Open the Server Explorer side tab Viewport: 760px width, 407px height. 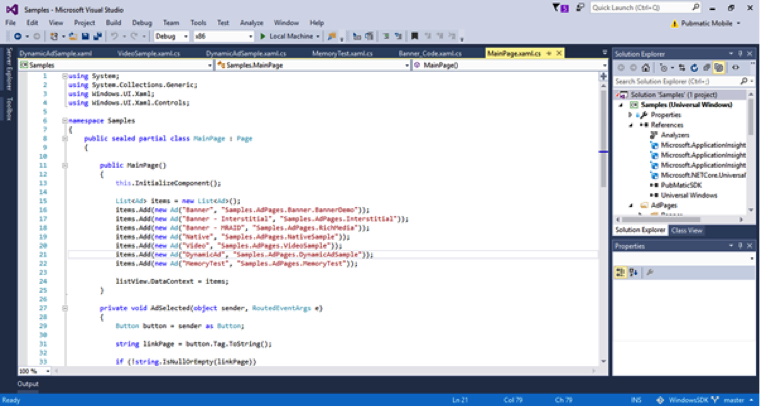[x=9, y=69]
